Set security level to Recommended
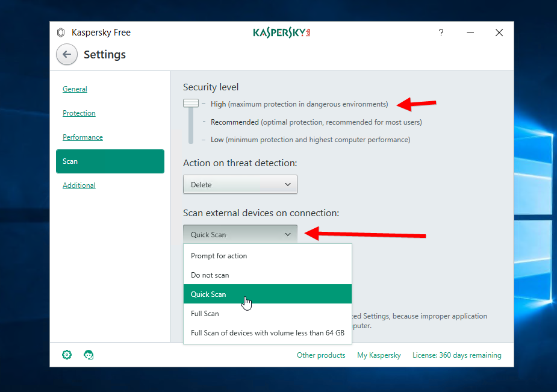557x392 pixels. [316, 122]
